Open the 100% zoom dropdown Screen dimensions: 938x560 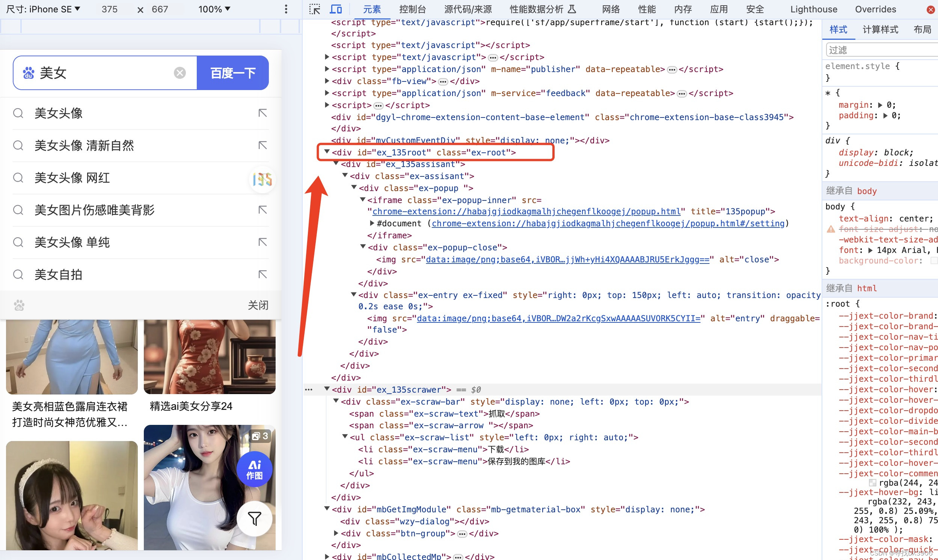pyautogui.click(x=214, y=9)
